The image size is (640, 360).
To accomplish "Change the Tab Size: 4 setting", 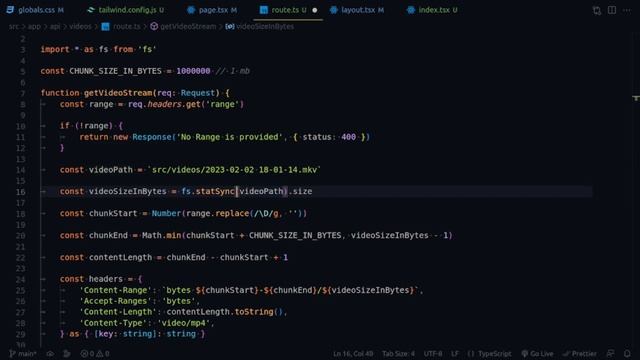I will click(398, 354).
